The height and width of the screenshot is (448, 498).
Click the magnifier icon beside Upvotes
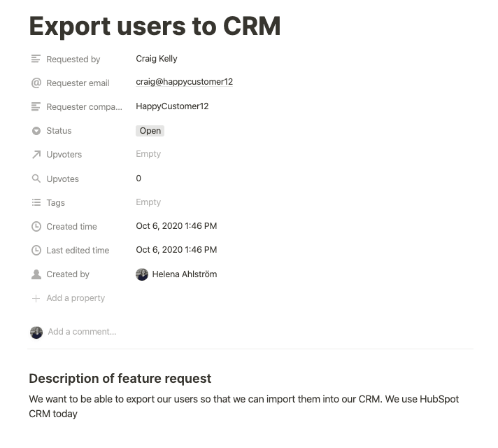tap(36, 179)
